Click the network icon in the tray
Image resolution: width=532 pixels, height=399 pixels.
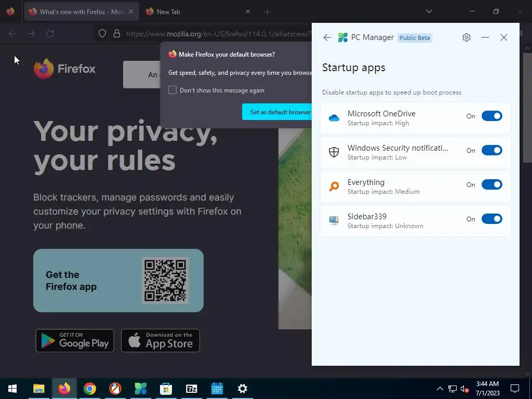453,389
